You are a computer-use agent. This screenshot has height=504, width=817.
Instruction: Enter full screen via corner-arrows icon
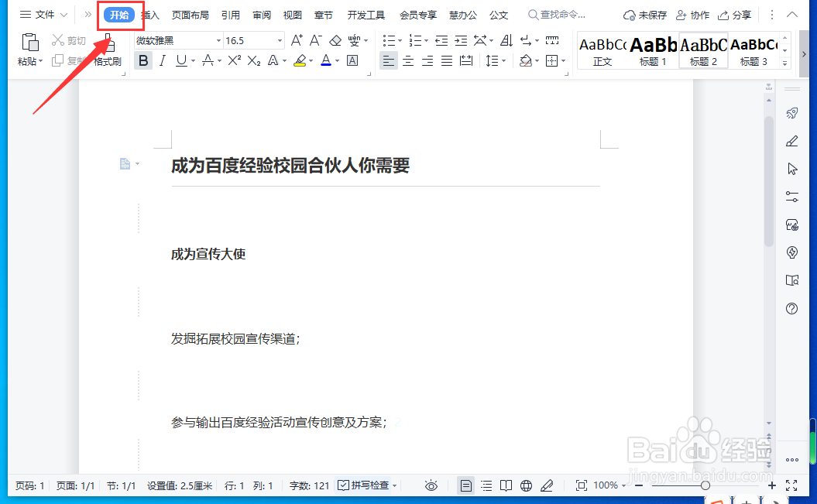click(x=791, y=485)
